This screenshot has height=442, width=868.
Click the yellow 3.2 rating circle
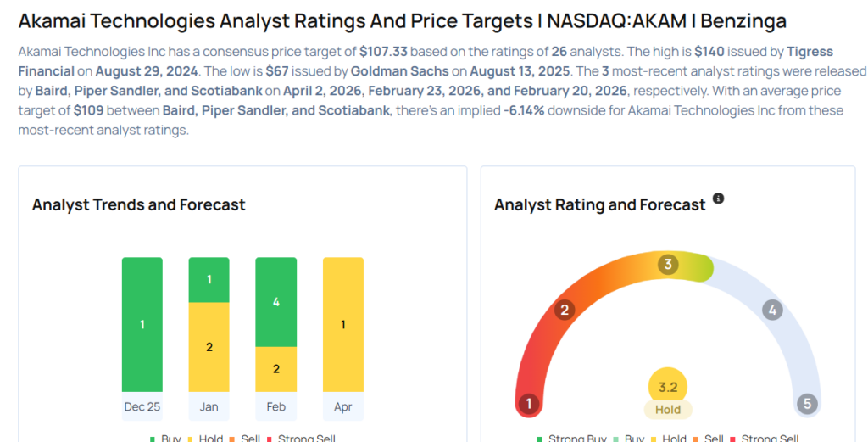point(668,388)
